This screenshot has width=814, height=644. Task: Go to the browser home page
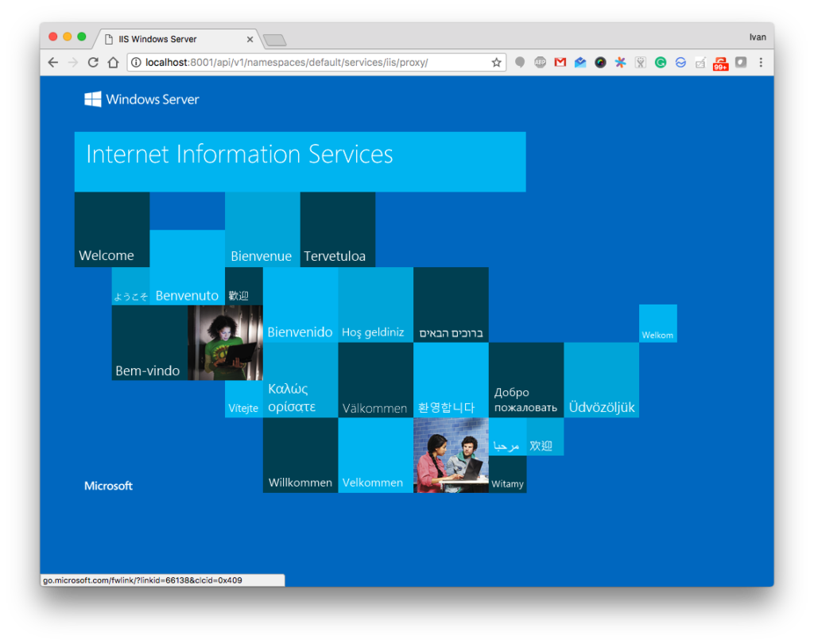(x=113, y=62)
